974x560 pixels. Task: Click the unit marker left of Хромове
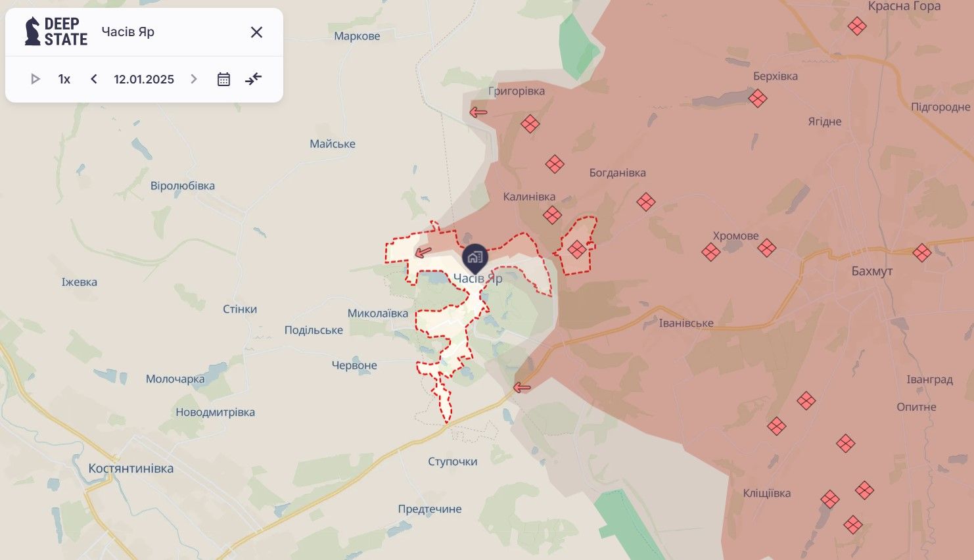click(710, 252)
